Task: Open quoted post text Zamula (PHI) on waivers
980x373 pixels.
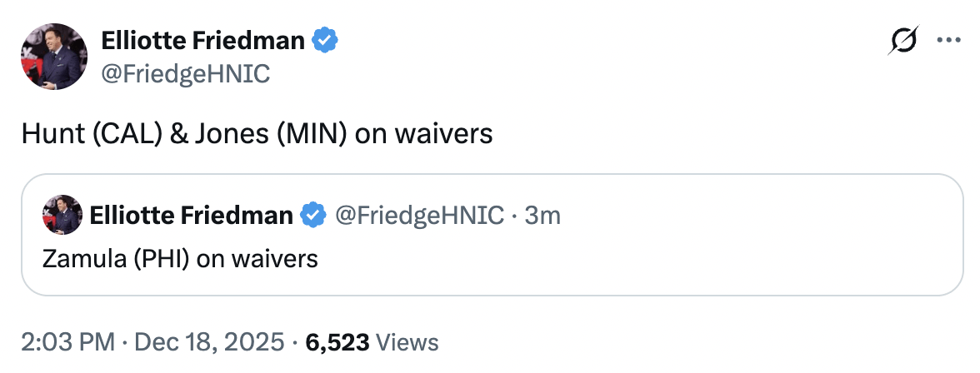Action: [180, 258]
